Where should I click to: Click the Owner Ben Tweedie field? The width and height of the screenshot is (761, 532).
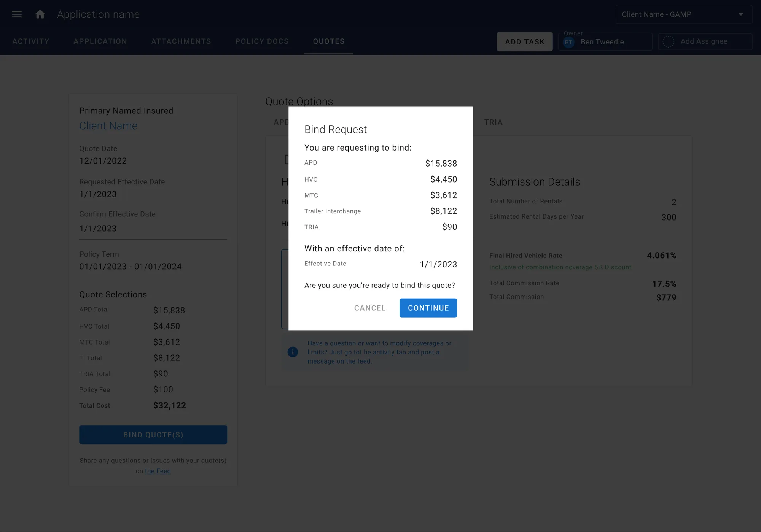click(x=605, y=42)
